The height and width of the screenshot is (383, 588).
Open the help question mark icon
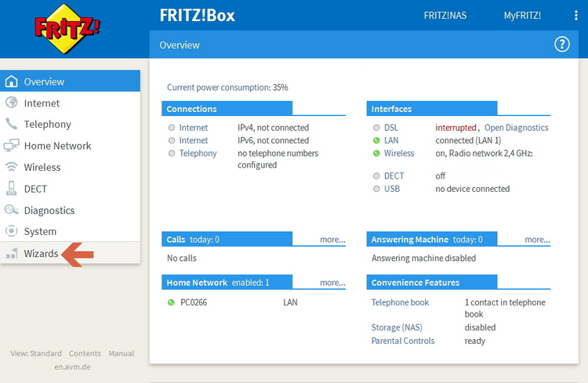(x=561, y=45)
